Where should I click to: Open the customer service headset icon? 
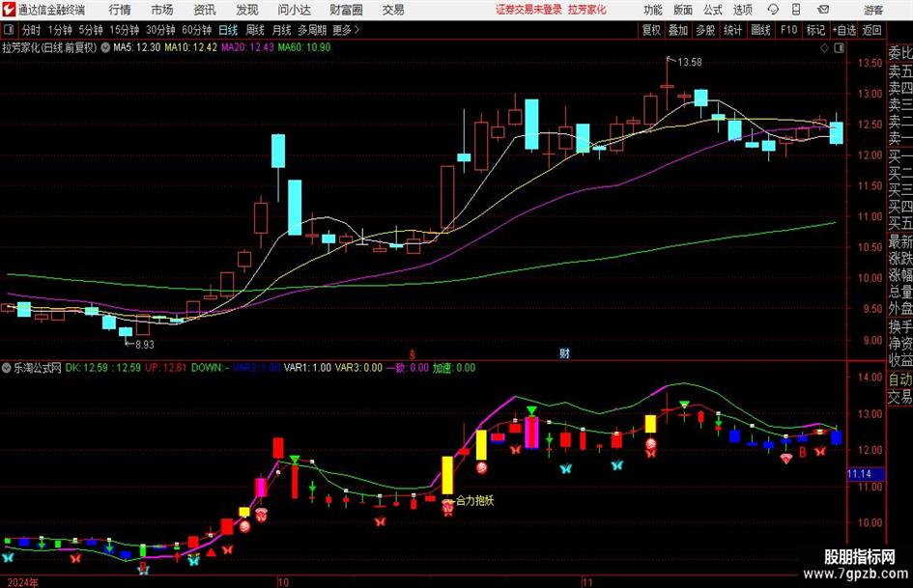[x=773, y=10]
